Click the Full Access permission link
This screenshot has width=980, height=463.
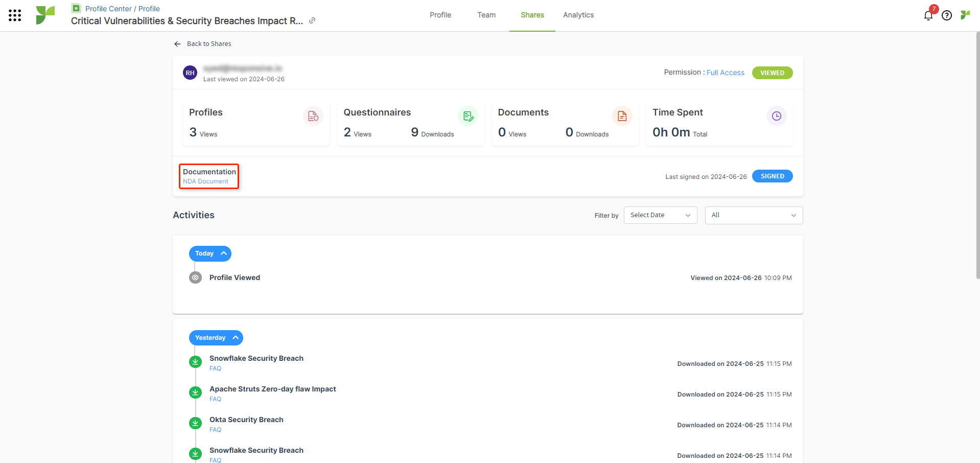point(725,73)
